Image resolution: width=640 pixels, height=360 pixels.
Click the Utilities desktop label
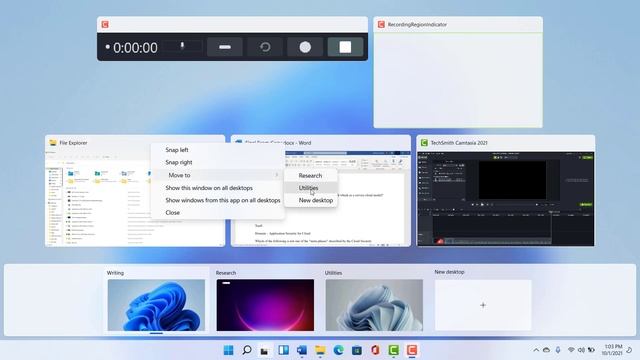tap(333, 273)
